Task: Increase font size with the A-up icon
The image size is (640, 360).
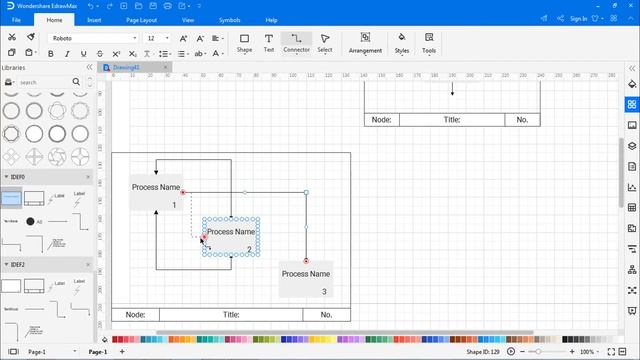Action: [x=183, y=38]
